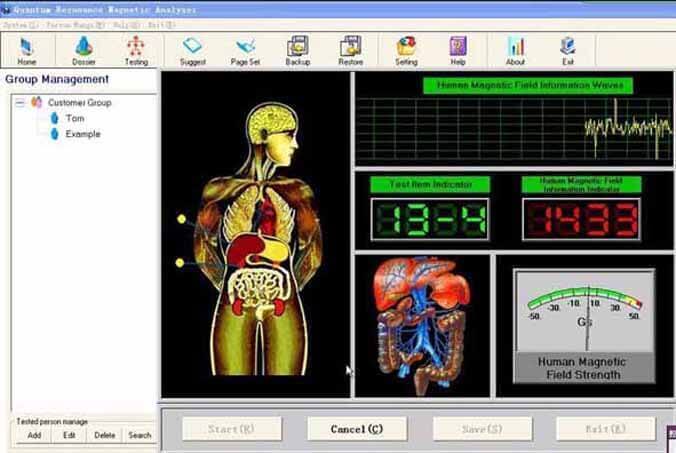This screenshot has width=676, height=453.
Task: Open the About toolbar icon
Action: tap(515, 50)
